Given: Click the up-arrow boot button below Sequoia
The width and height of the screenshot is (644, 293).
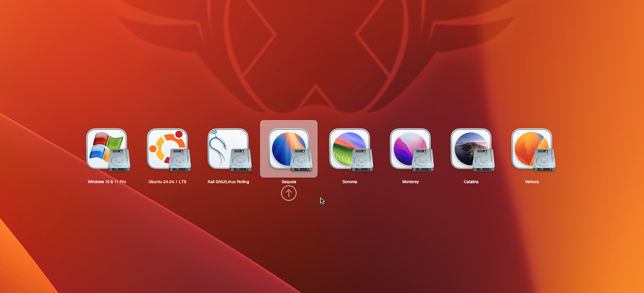Looking at the screenshot, I should [x=289, y=193].
